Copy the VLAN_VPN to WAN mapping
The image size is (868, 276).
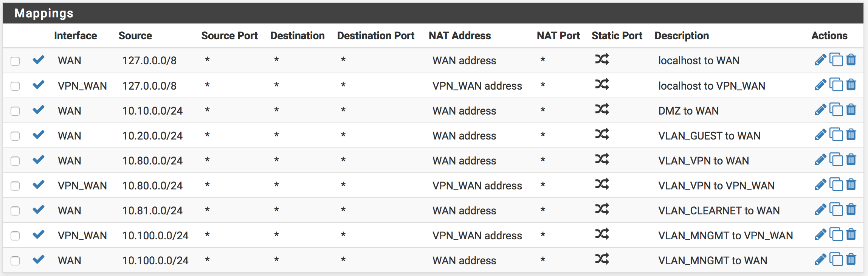(x=836, y=160)
